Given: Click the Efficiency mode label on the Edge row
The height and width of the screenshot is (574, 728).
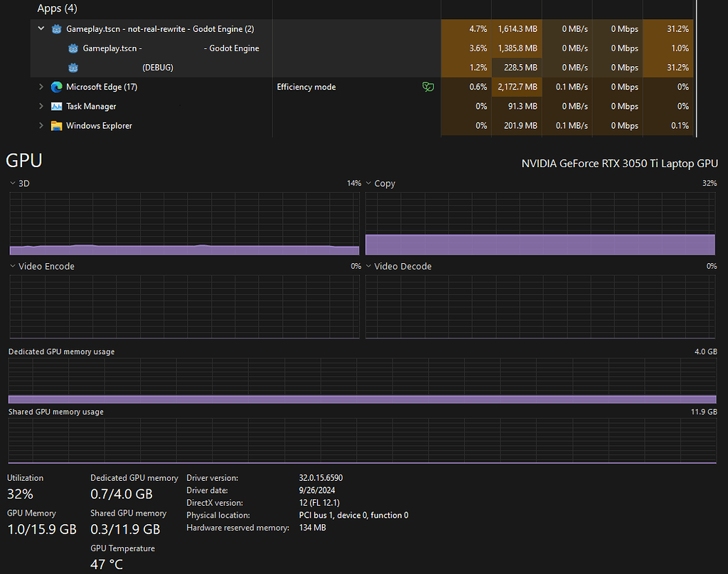Looking at the screenshot, I should (306, 86).
